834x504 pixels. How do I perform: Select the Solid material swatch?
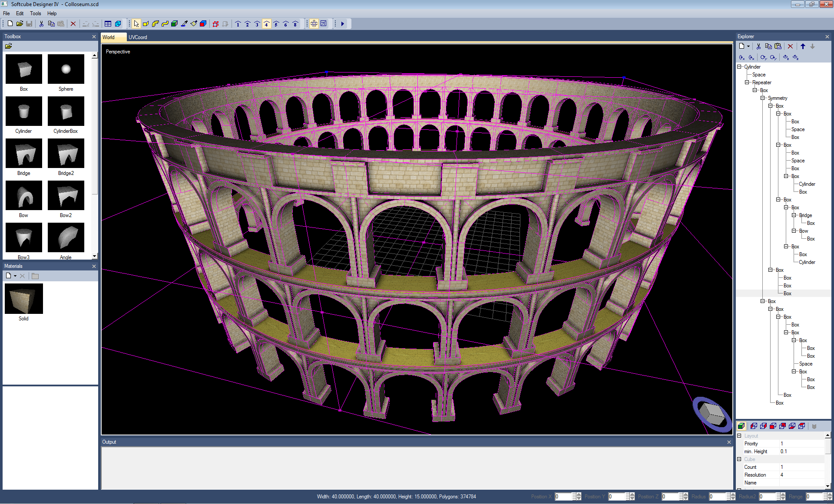pyautogui.click(x=24, y=299)
